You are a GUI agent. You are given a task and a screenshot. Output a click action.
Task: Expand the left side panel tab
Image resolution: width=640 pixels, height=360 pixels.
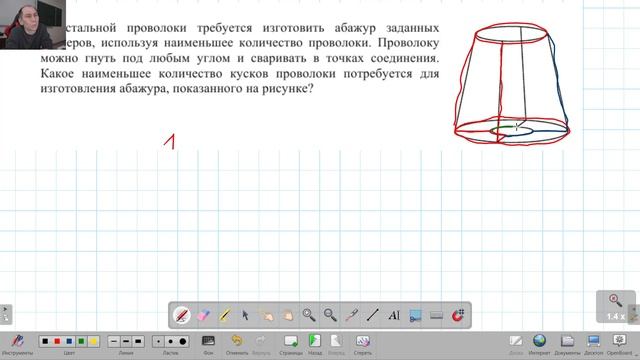[5, 314]
